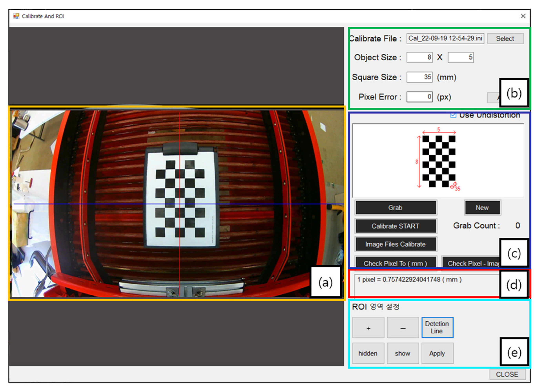The height and width of the screenshot is (392, 540).
Task: Click the plus ROI button
Action: tap(368, 328)
